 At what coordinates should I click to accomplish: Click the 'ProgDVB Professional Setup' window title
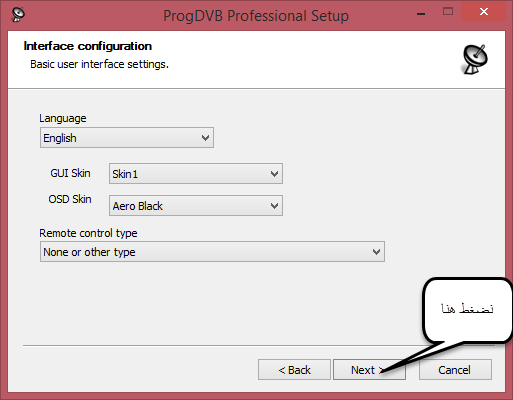pos(256,16)
